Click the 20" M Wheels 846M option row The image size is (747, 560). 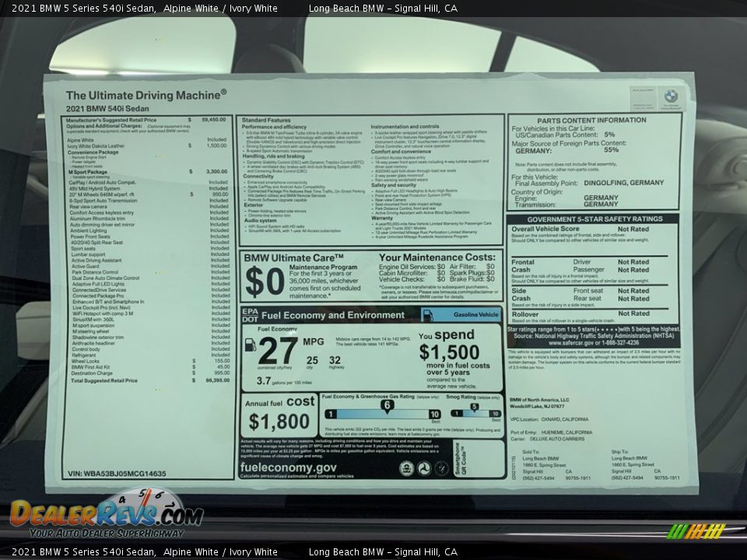(149, 194)
